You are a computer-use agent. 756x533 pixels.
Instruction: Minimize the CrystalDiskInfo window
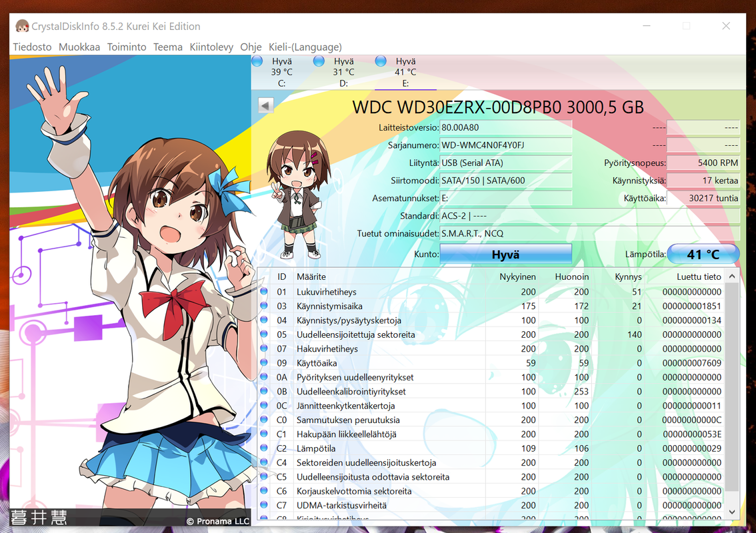[647, 25]
